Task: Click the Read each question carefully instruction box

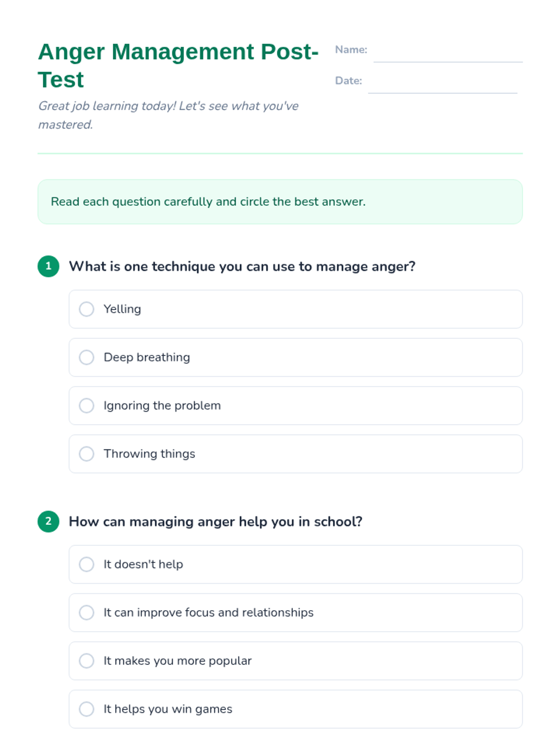Action: click(x=280, y=202)
